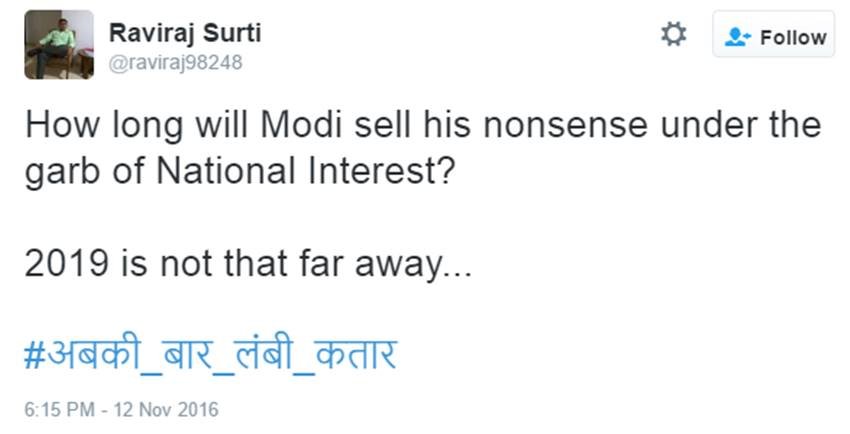Click the word "garb" in the tweet
The image size is (850, 434).
pos(63,172)
